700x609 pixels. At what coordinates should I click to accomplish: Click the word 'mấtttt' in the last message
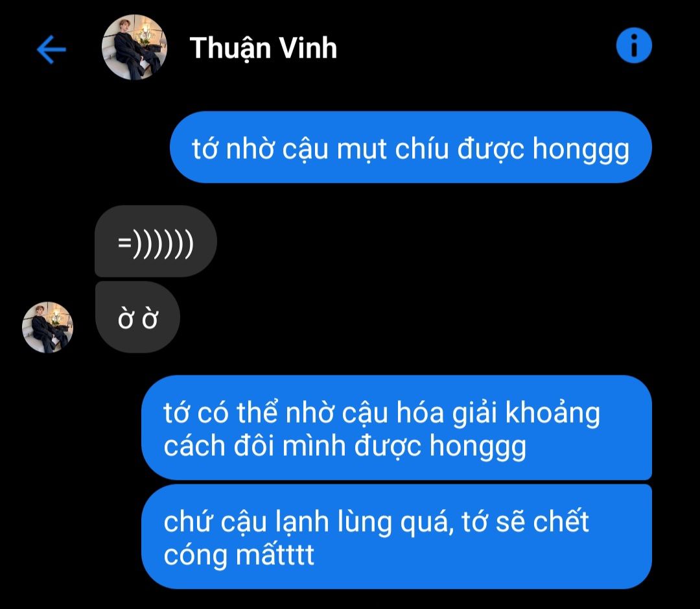pyautogui.click(x=275, y=555)
